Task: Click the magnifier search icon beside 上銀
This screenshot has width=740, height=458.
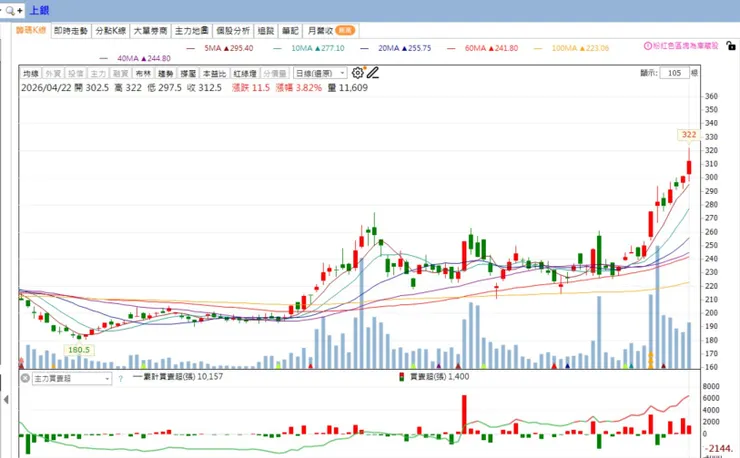Action: point(10,10)
